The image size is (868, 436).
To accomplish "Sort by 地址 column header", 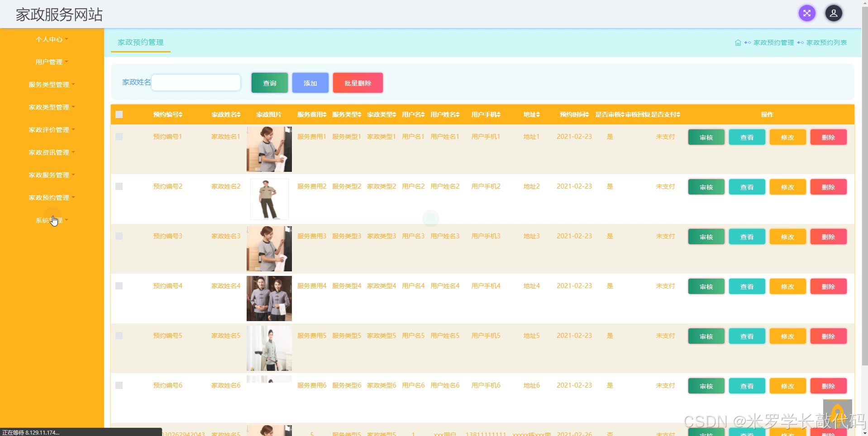I will point(532,114).
